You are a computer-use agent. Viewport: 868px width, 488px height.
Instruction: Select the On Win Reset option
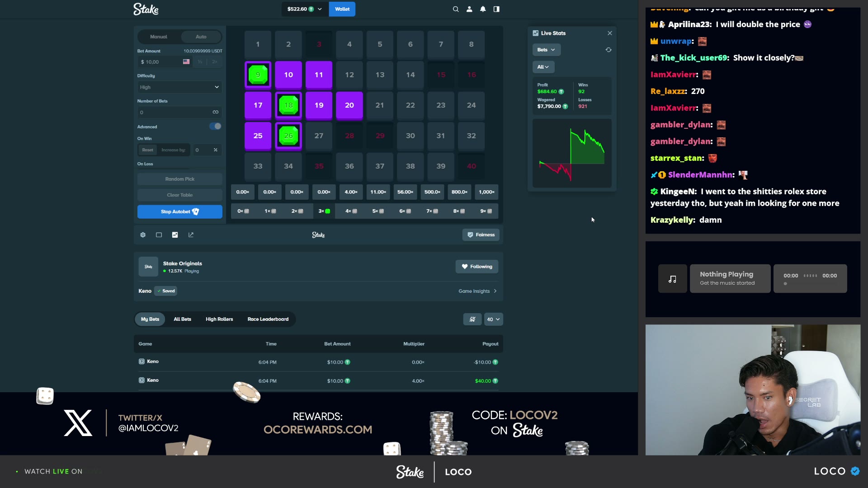click(x=148, y=150)
